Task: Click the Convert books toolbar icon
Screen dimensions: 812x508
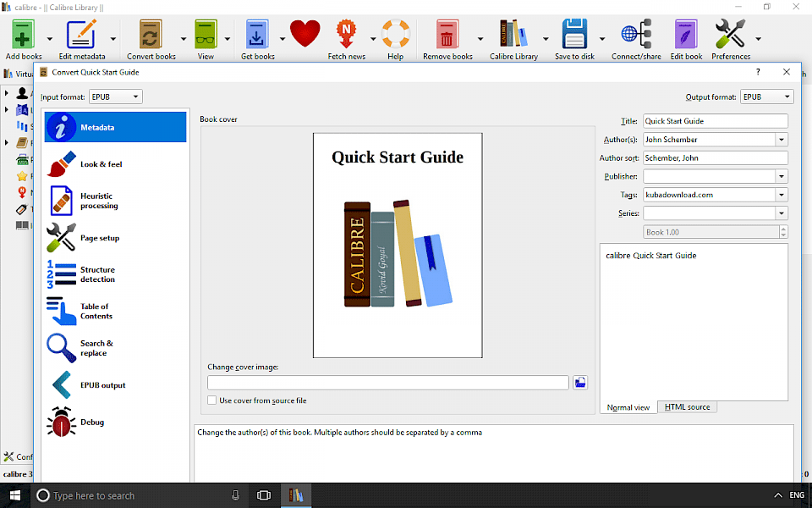Action: pyautogui.click(x=151, y=35)
